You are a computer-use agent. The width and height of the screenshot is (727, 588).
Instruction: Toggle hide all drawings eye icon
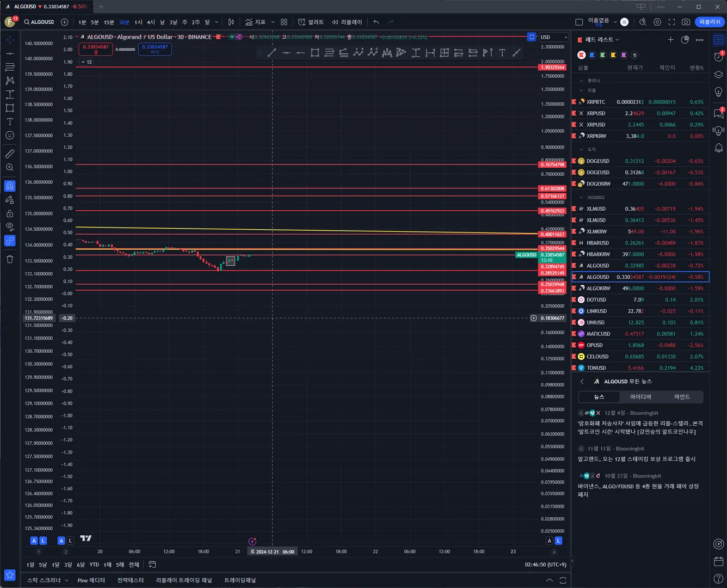tap(10, 226)
